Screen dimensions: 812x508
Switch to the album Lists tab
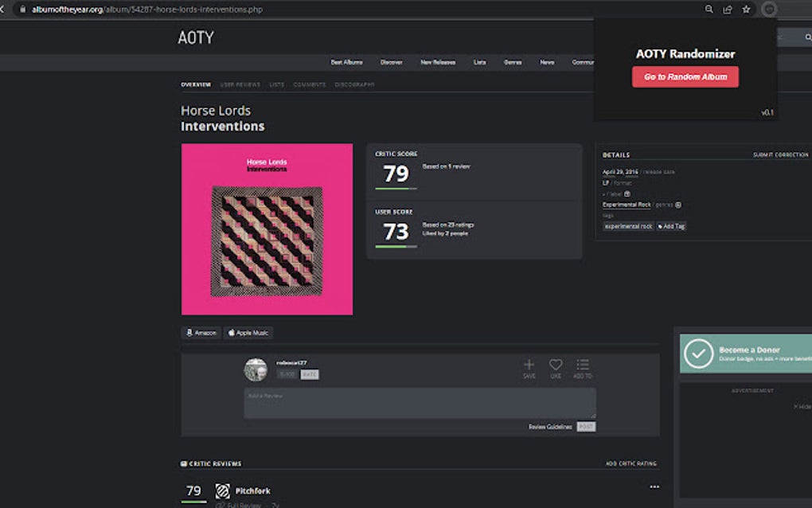[x=276, y=84]
